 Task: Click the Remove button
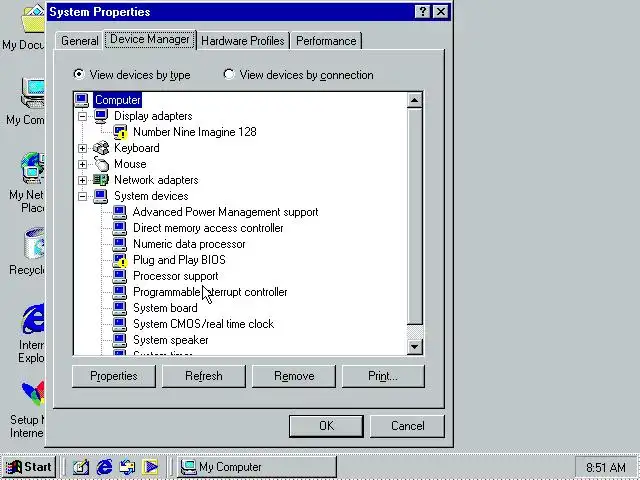coord(294,376)
